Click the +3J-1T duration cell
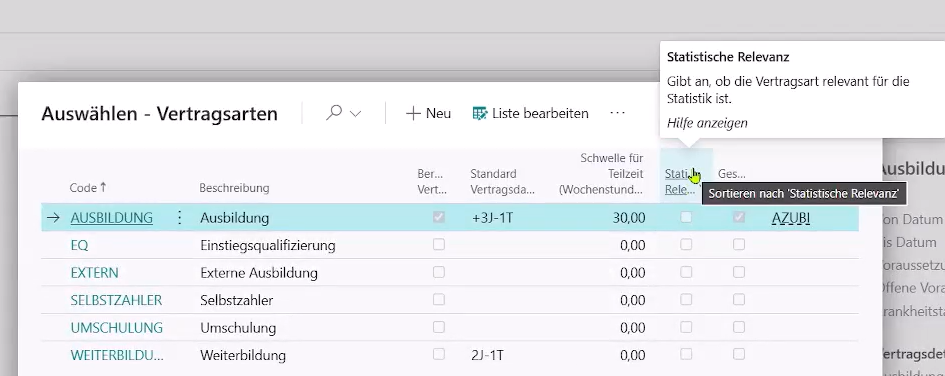Screen dimensions: 945x376 (x=492, y=218)
